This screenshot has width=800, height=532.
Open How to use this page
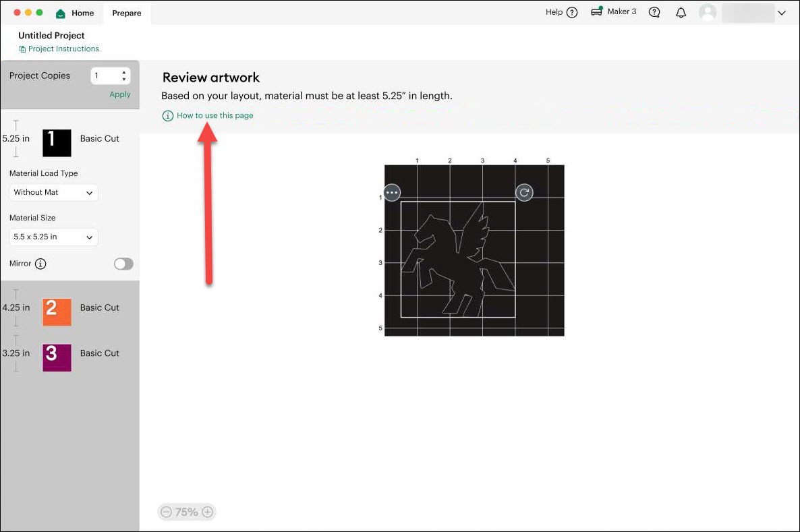(x=215, y=116)
